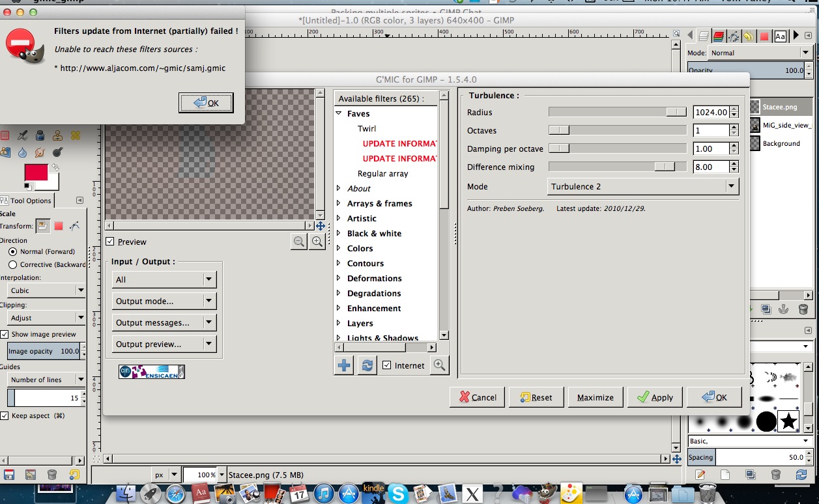The width and height of the screenshot is (819, 504).
Task: Choose path transform mode icon
Action: click(74, 226)
